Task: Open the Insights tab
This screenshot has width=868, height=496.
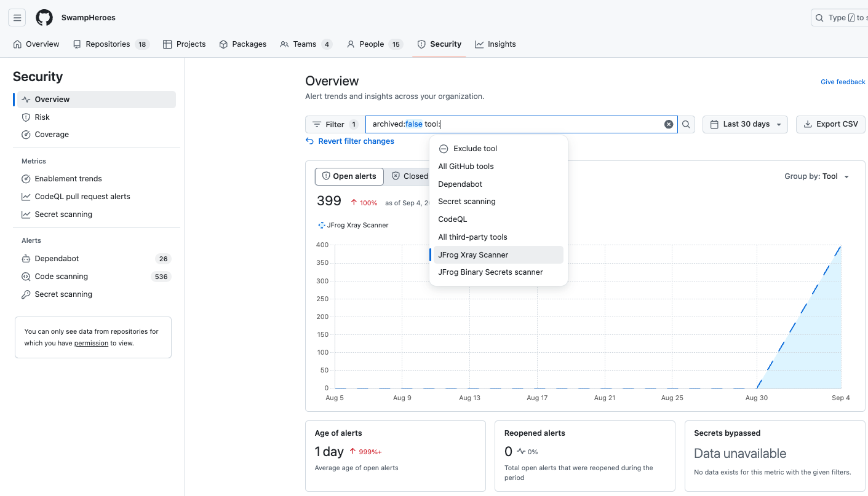Action: (x=495, y=44)
